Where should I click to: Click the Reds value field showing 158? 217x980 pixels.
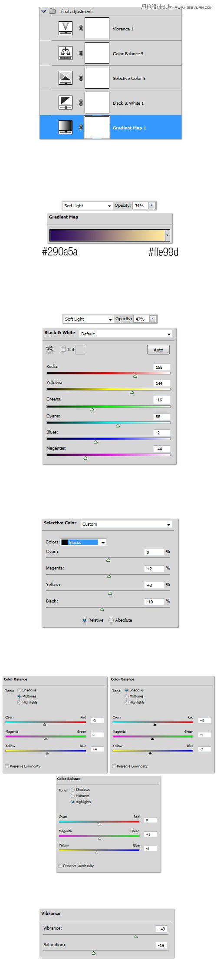[x=161, y=367]
